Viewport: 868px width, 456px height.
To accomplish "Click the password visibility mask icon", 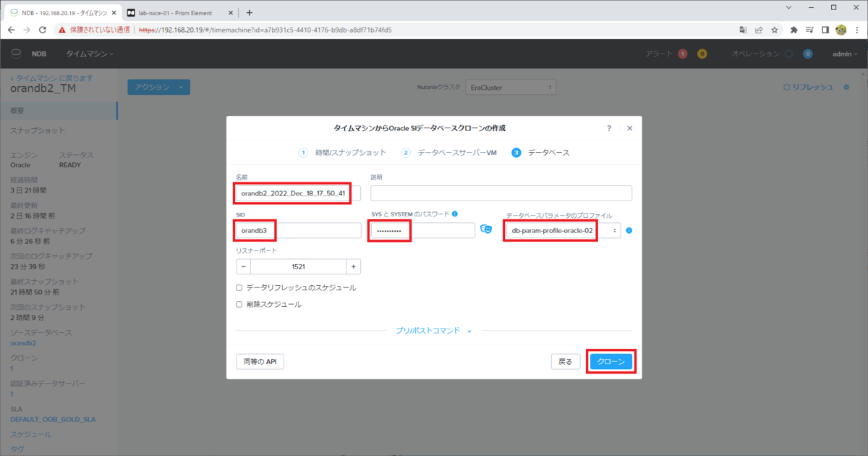I will coord(488,229).
